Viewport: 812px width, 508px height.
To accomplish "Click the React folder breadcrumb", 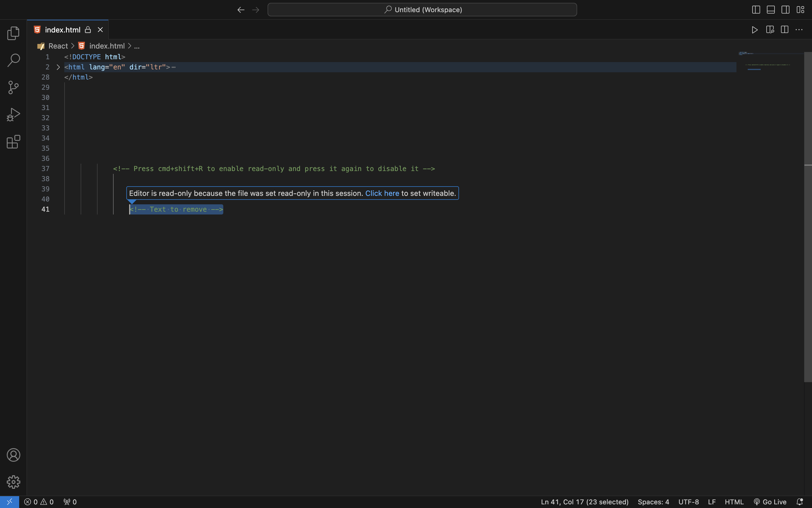I will coord(58,46).
